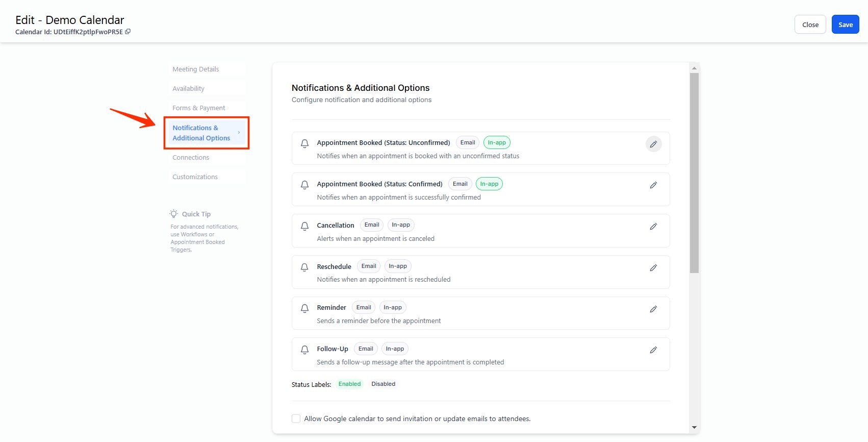Viewport: 868px width, 442px height.
Task: Click scrollbar up arrow in notifications panel
Action: (x=694, y=68)
